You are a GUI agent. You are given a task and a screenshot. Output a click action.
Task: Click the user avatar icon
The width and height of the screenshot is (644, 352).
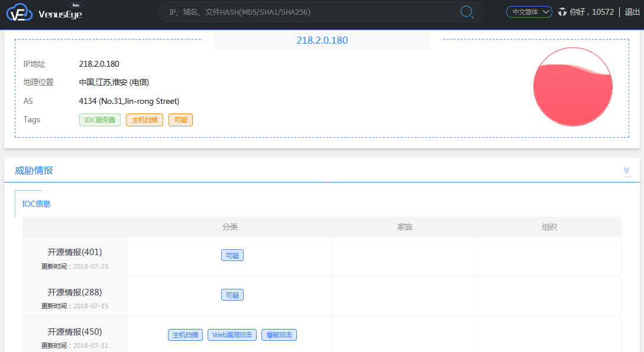click(x=562, y=12)
